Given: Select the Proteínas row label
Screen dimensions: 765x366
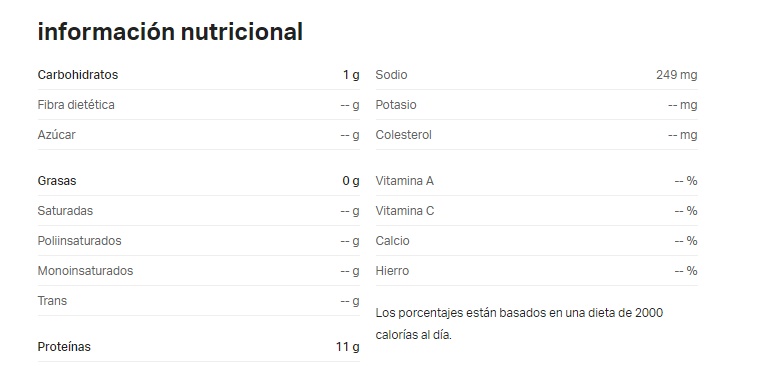Looking at the screenshot, I should pos(64,347).
